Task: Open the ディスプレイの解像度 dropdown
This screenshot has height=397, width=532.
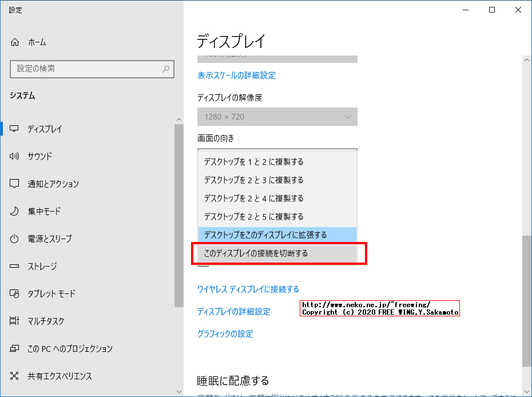Action: point(277,117)
